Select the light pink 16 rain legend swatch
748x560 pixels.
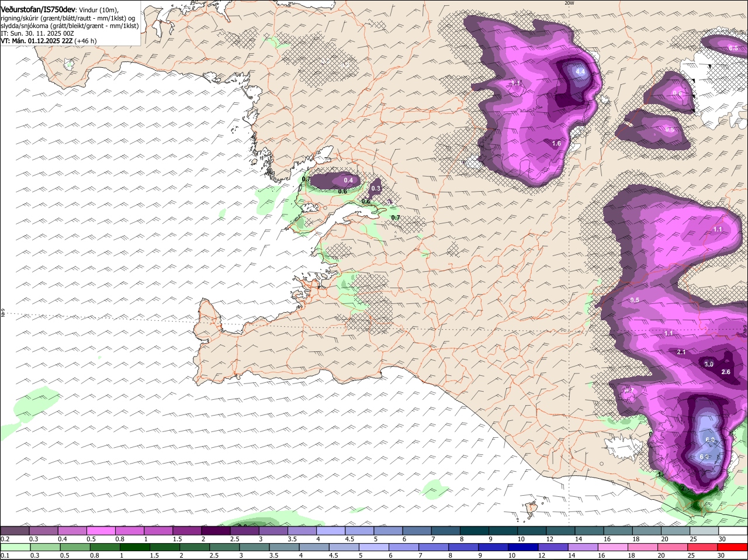613,548
